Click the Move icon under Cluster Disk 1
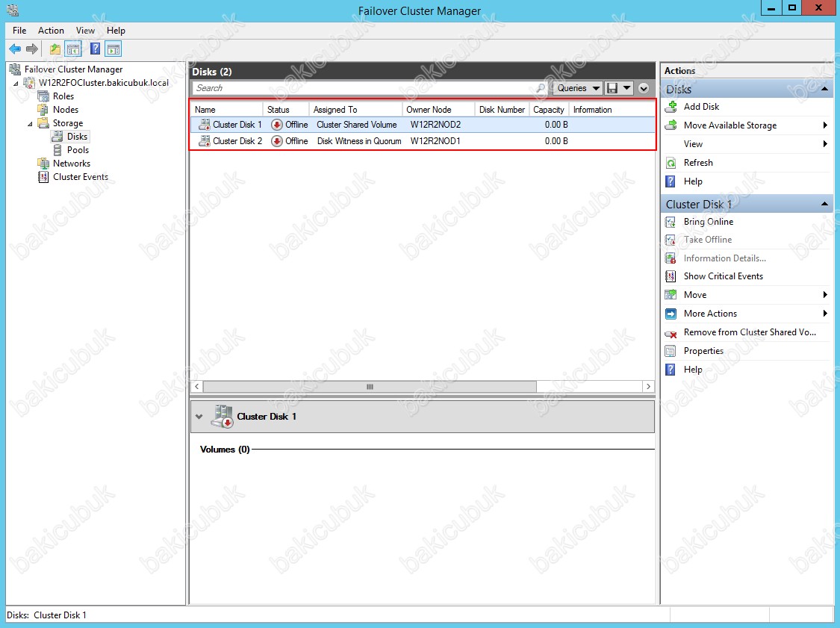Viewport: 840px width, 628px height. (671, 295)
